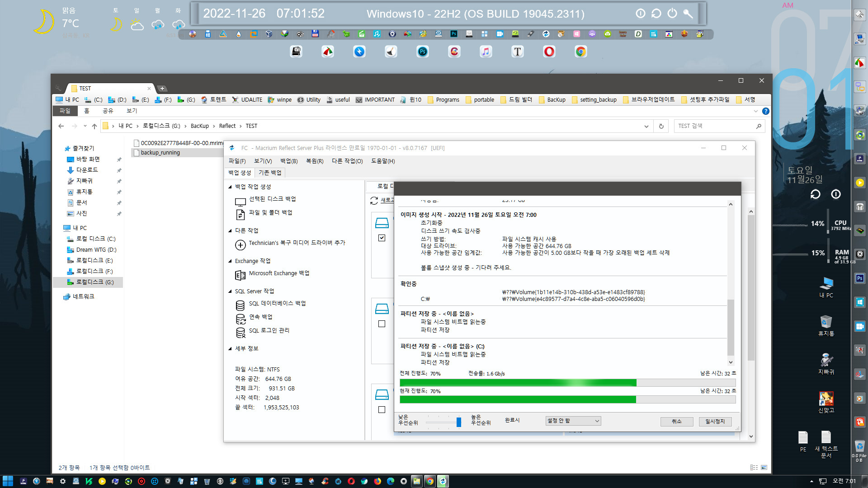This screenshot has width=868, height=488.
Task: Switch to the large icons view in Explorer's status bar
Action: tap(764, 468)
